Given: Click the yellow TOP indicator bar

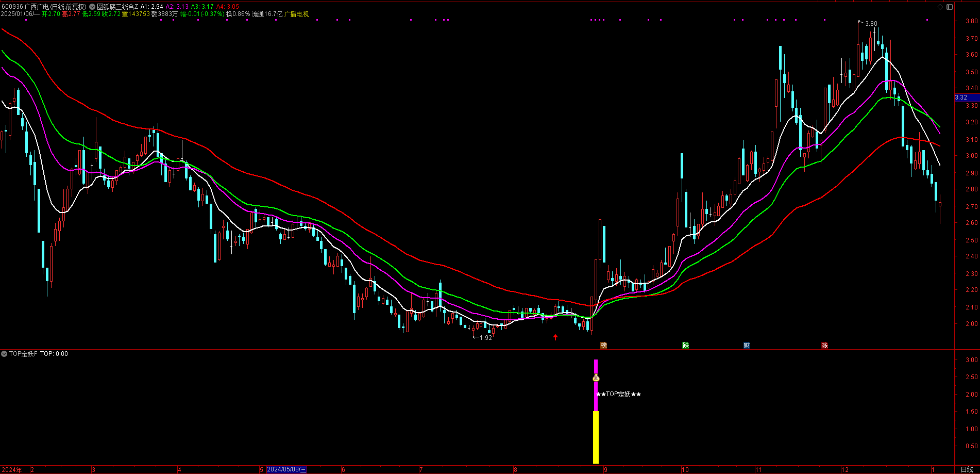Looking at the screenshot, I should 596,437.
